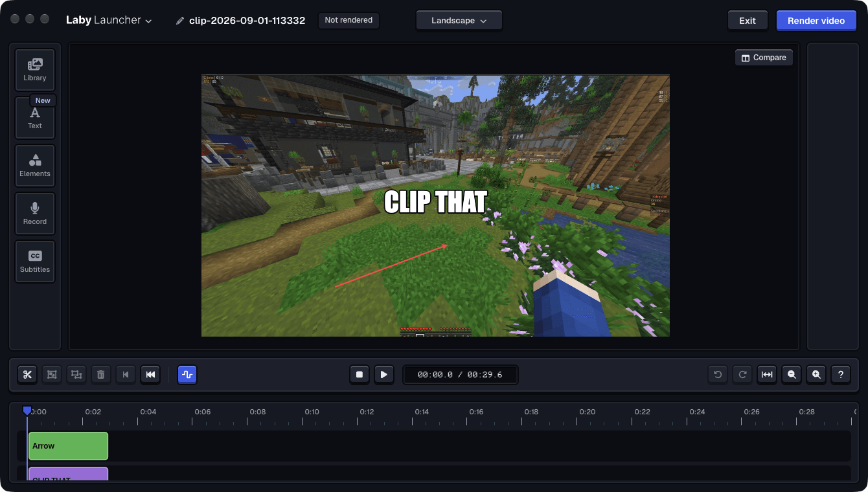Open help with the question mark button
This screenshot has height=492, width=868.
pyautogui.click(x=841, y=374)
